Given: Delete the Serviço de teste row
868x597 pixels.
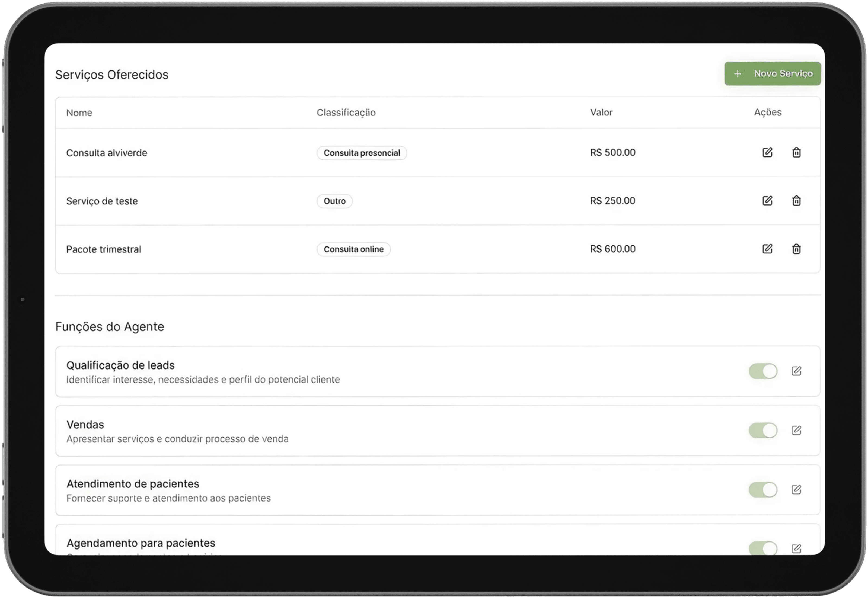Looking at the screenshot, I should 797,201.
